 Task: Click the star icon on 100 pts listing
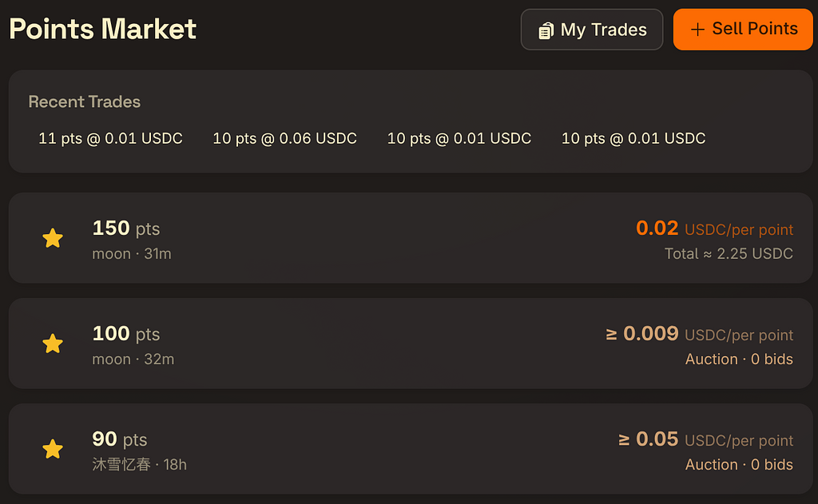click(x=53, y=343)
